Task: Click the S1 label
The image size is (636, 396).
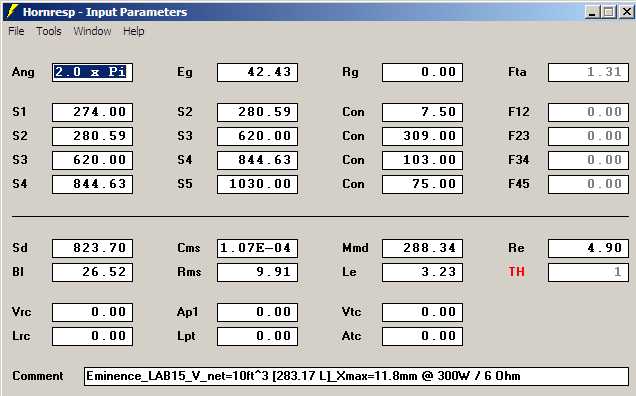Action: tap(19, 112)
